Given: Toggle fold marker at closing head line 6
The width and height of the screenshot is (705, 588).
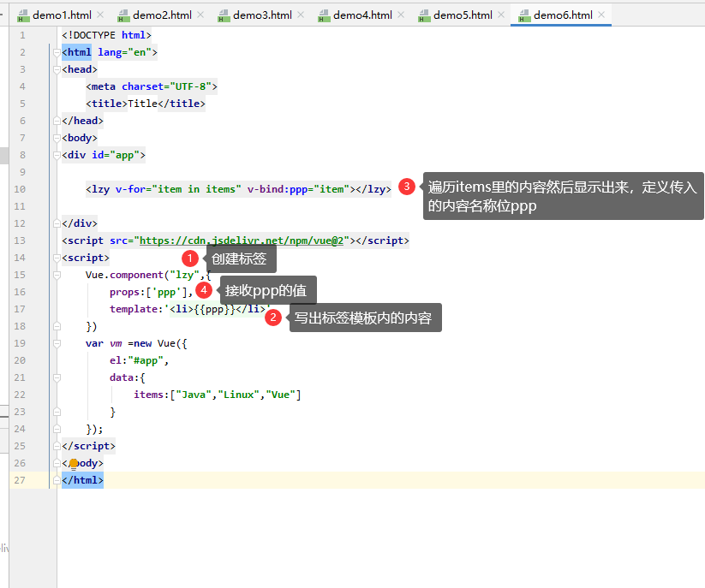Looking at the screenshot, I should [x=57, y=121].
